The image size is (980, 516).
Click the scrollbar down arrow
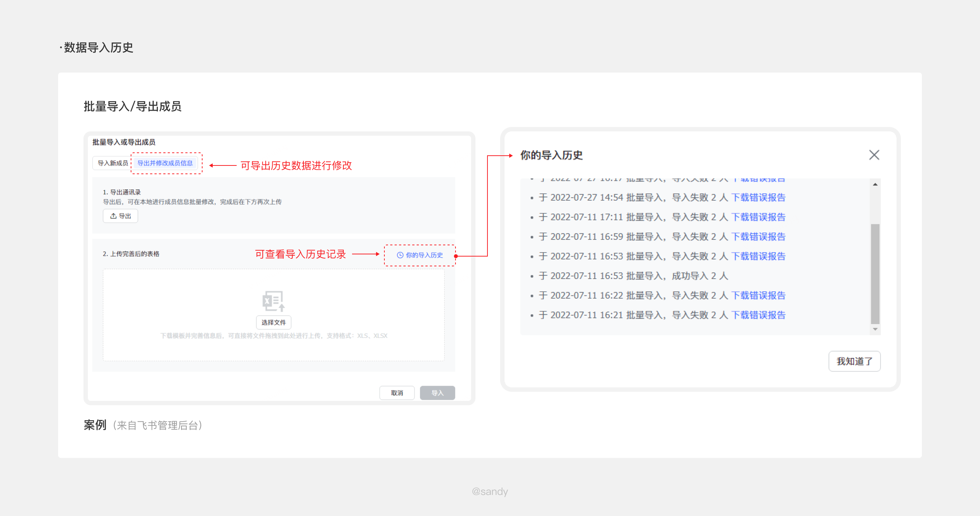[x=875, y=329]
